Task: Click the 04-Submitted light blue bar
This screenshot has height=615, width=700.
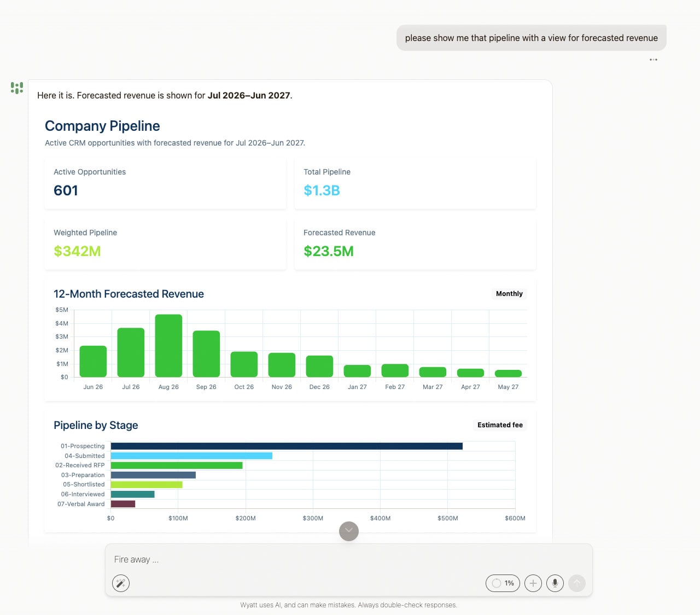Action: [191, 456]
